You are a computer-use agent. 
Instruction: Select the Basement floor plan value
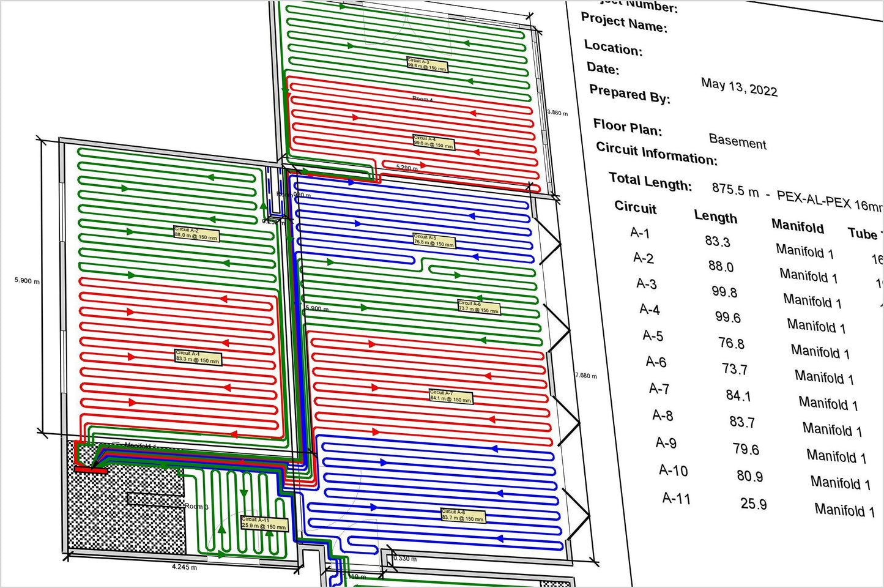(737, 141)
